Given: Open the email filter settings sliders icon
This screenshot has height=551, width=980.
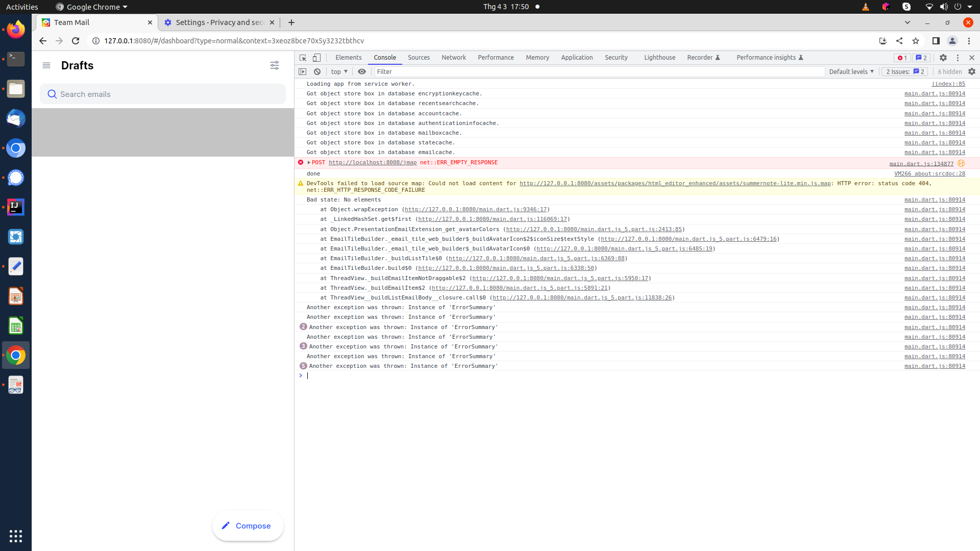Looking at the screenshot, I should pyautogui.click(x=275, y=65).
